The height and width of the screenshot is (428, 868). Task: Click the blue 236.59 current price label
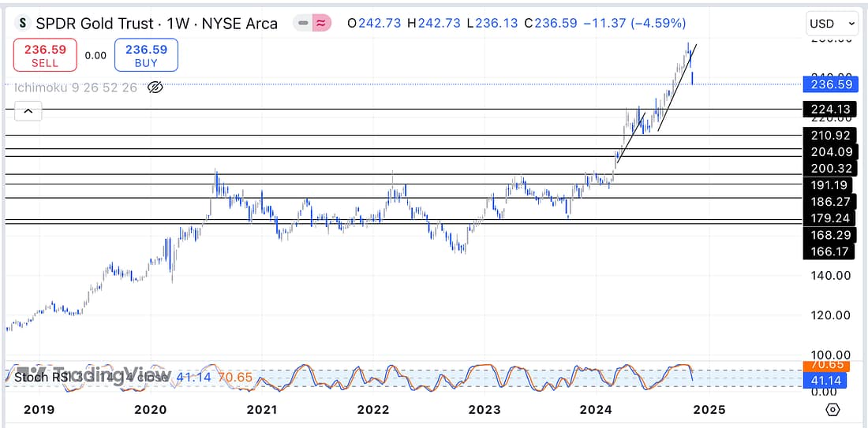click(826, 84)
